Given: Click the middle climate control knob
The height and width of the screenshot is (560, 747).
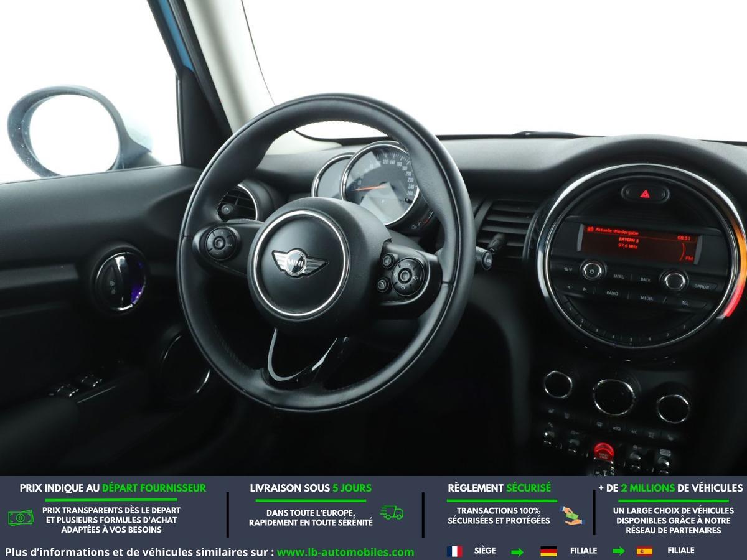Looking at the screenshot, I should point(614,396).
